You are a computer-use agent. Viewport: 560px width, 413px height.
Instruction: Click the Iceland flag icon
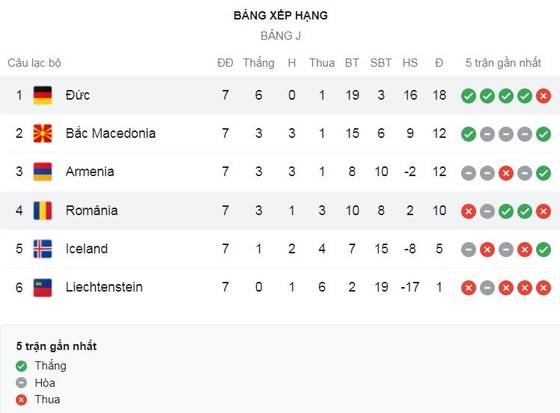(42, 249)
